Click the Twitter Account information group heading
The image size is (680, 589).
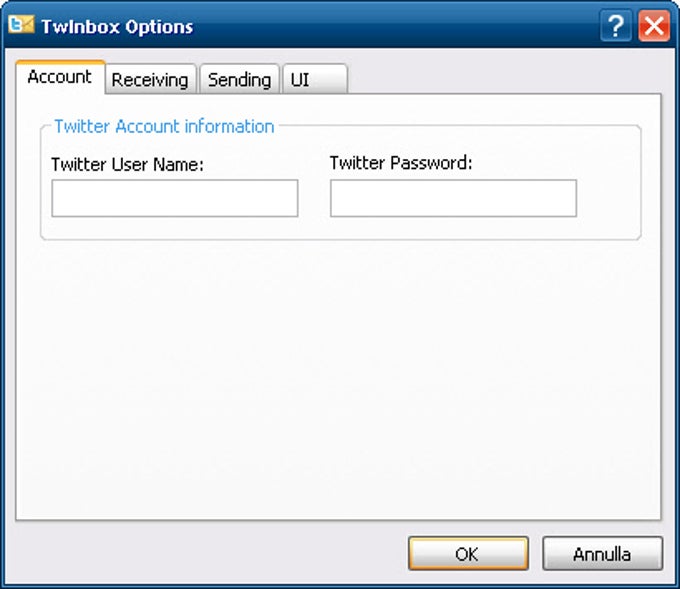[164, 126]
